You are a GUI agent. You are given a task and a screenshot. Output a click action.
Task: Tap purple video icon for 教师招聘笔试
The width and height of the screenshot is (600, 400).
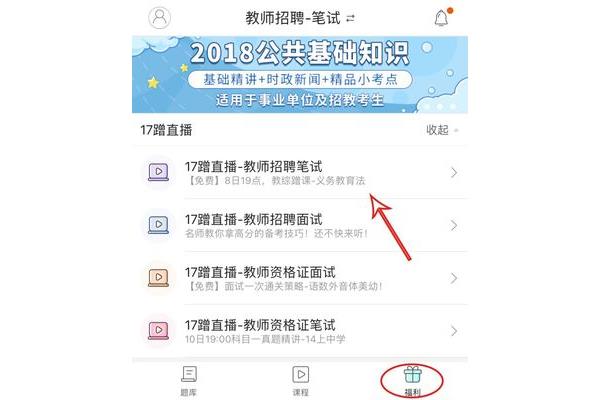tap(158, 172)
